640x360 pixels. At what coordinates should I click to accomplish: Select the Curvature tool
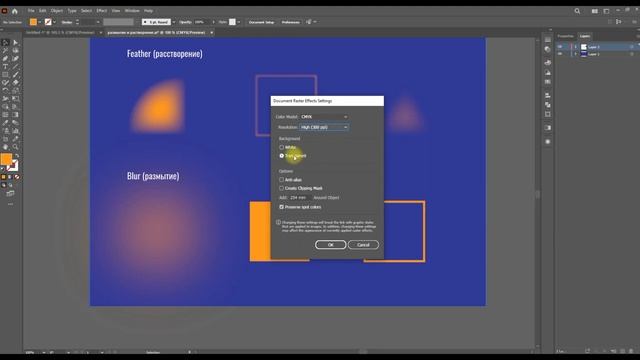[x=16, y=59]
